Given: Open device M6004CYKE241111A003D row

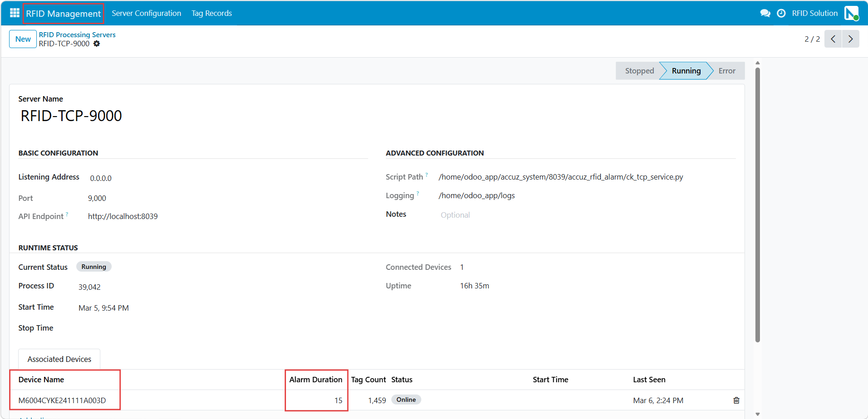Looking at the screenshot, I should click(x=62, y=400).
